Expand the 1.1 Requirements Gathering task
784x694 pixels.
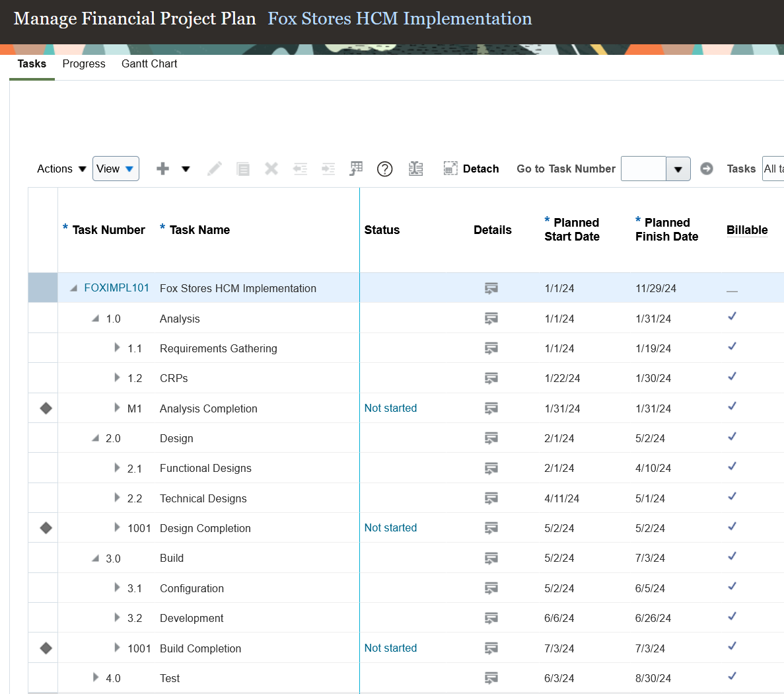(117, 347)
